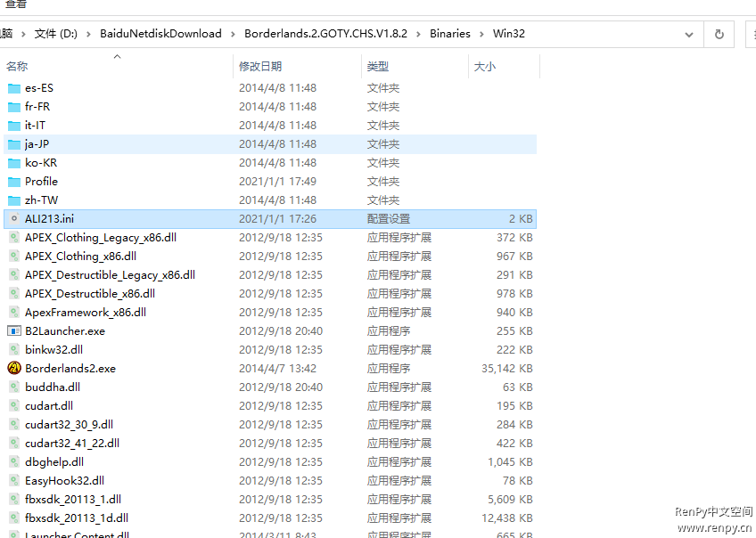Select the buddha.dll file icon
The width and height of the screenshot is (756, 538).
click(x=14, y=387)
